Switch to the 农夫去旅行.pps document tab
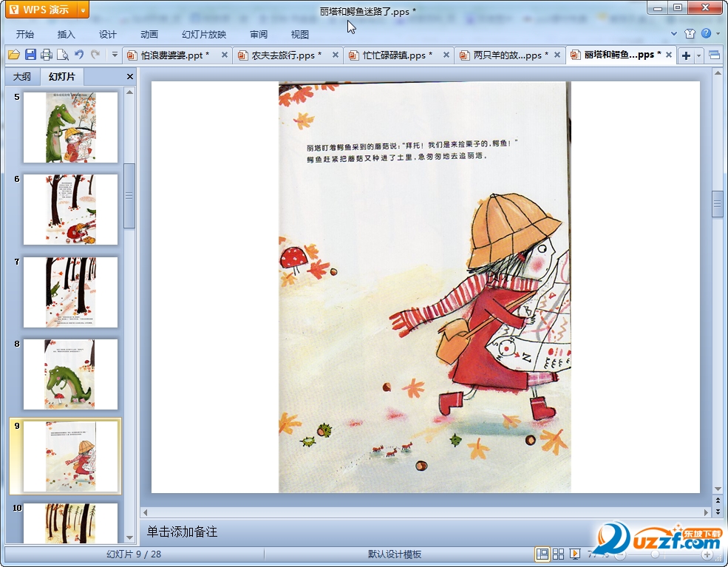 pyautogui.click(x=286, y=55)
